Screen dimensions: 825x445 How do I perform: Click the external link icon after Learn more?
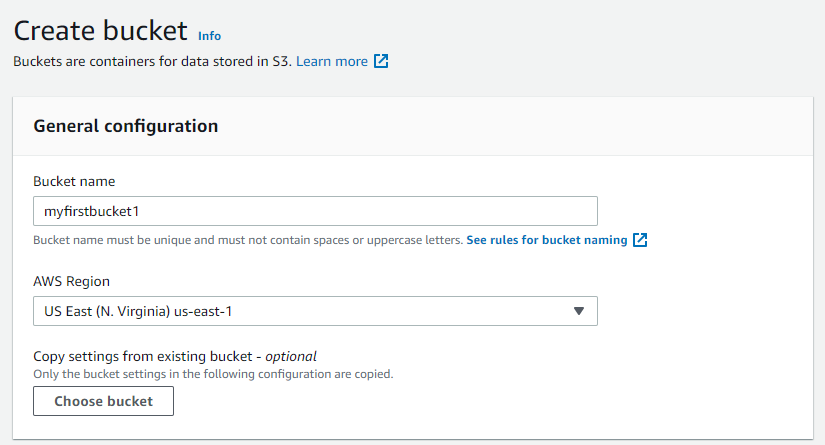click(x=381, y=61)
